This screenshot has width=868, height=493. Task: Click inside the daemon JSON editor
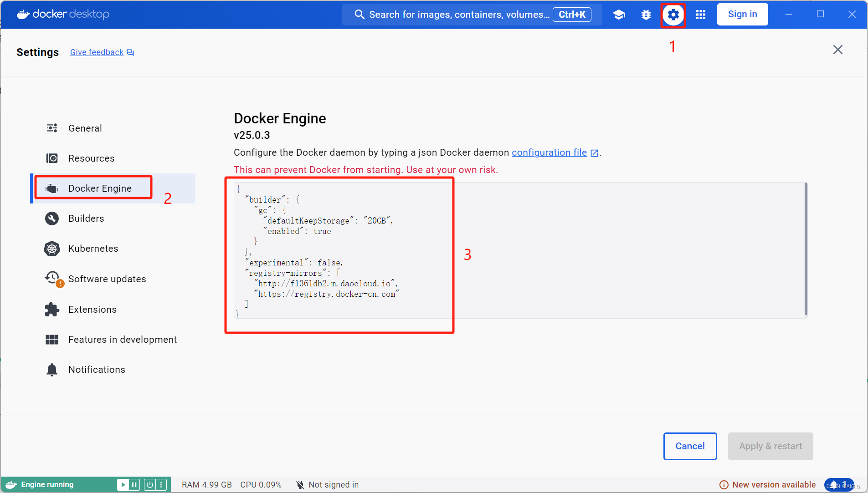click(x=519, y=250)
